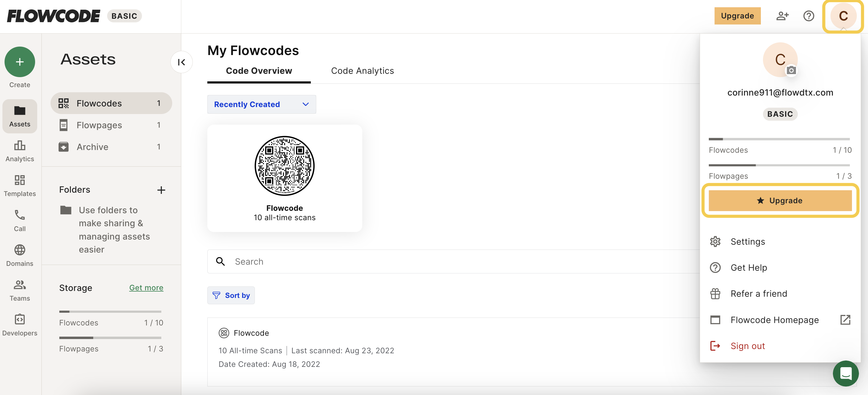The image size is (868, 395).
Task: Click the My Flowcodes heading
Action: click(x=253, y=51)
